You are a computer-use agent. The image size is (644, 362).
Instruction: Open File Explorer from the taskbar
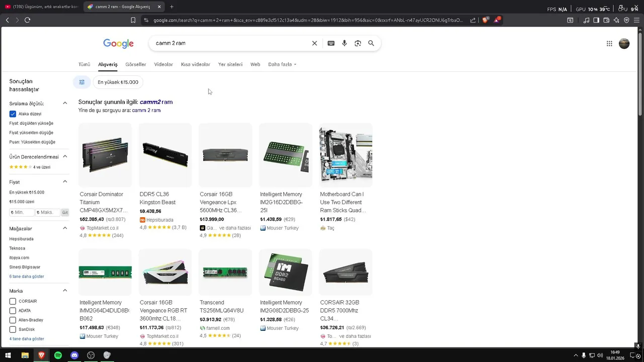coord(25,355)
